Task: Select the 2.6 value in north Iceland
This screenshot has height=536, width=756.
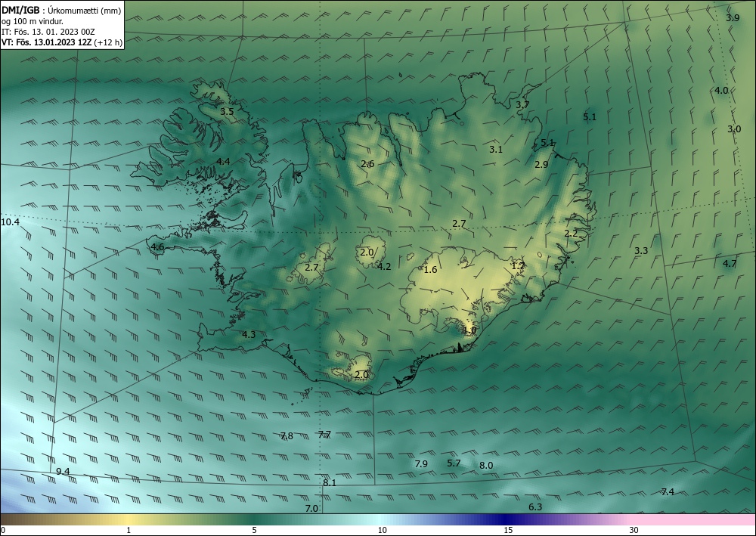Action: [368, 164]
